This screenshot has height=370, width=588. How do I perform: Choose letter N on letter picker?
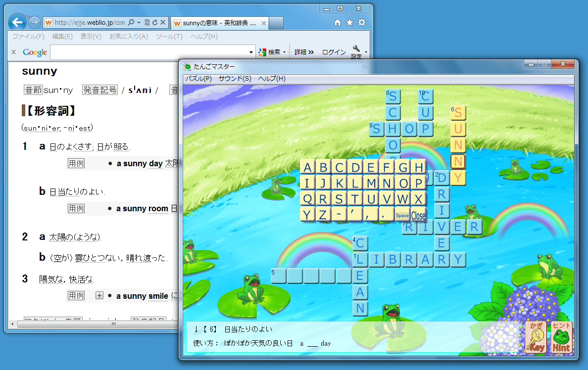pos(387,183)
